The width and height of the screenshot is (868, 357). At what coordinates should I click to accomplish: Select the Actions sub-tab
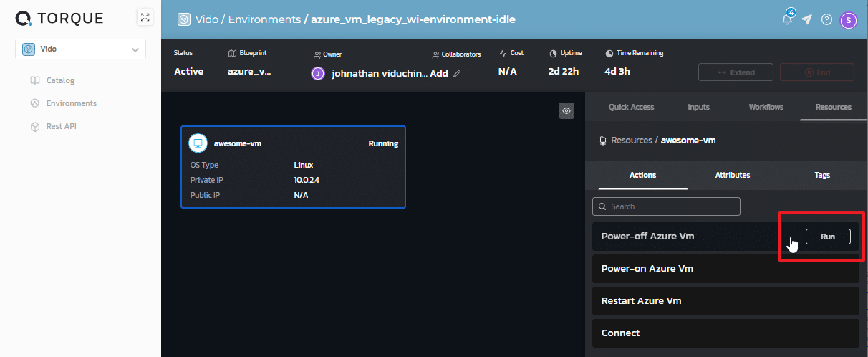(642, 175)
